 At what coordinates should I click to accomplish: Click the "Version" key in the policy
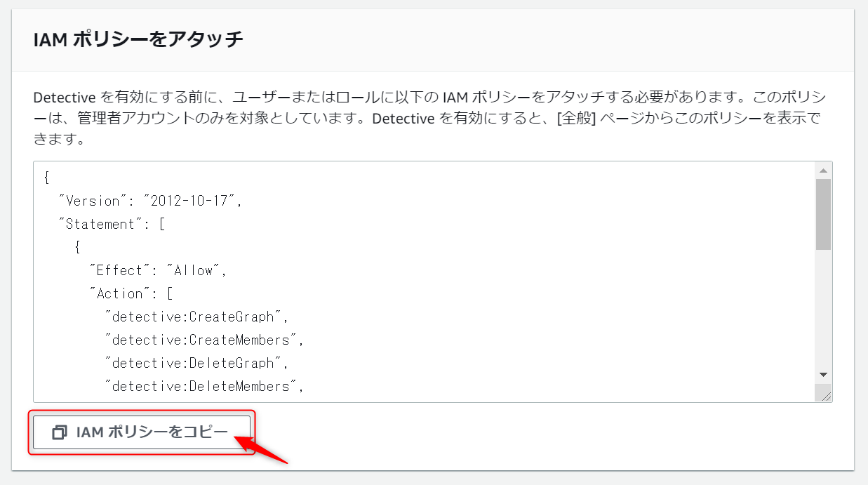point(92,201)
